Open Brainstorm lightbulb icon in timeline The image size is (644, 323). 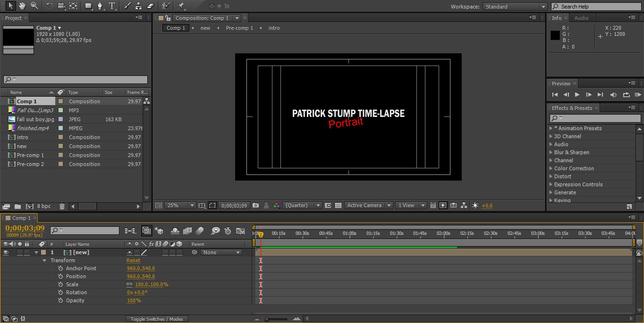[x=215, y=231]
